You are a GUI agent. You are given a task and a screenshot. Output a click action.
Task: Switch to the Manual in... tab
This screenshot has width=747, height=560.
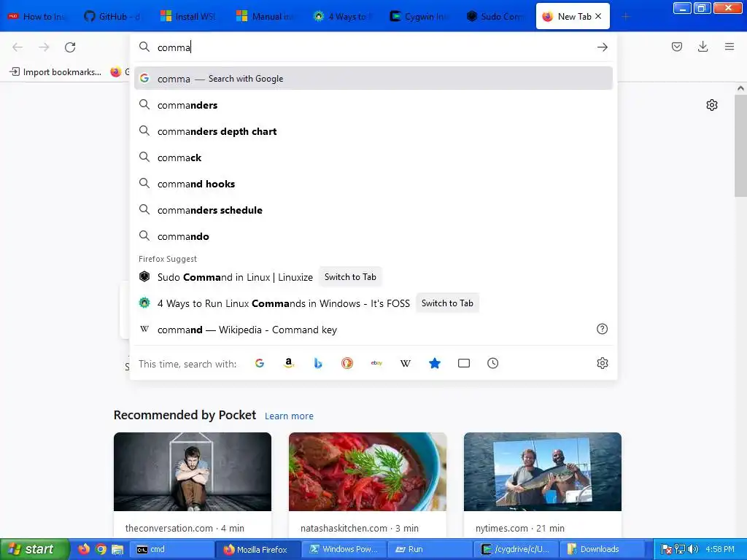[266, 17]
